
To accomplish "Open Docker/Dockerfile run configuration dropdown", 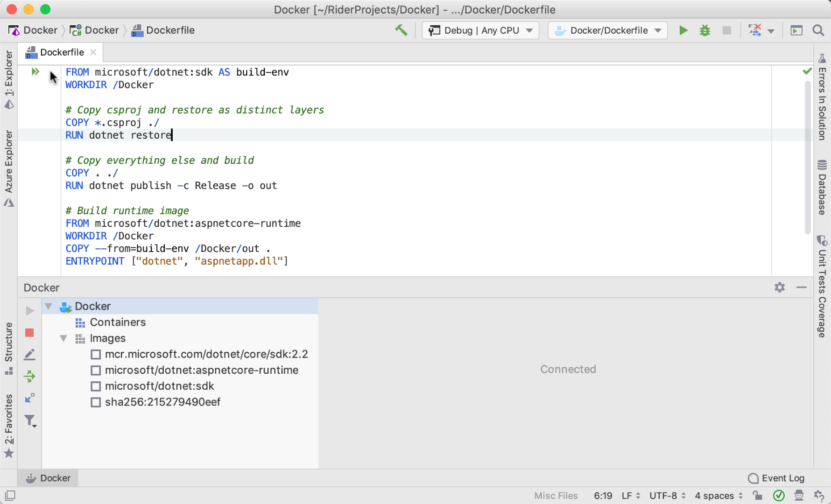I will coord(607,30).
